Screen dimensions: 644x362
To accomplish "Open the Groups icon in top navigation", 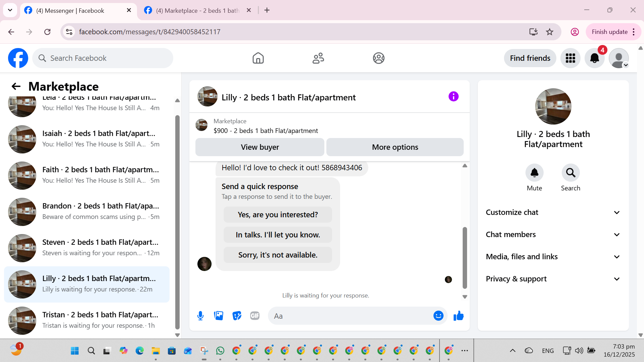I will coord(378,58).
